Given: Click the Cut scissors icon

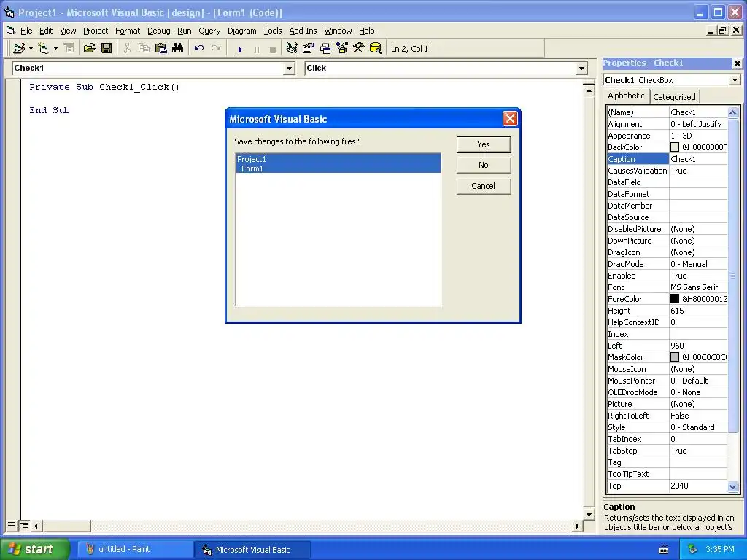Looking at the screenshot, I should (127, 48).
